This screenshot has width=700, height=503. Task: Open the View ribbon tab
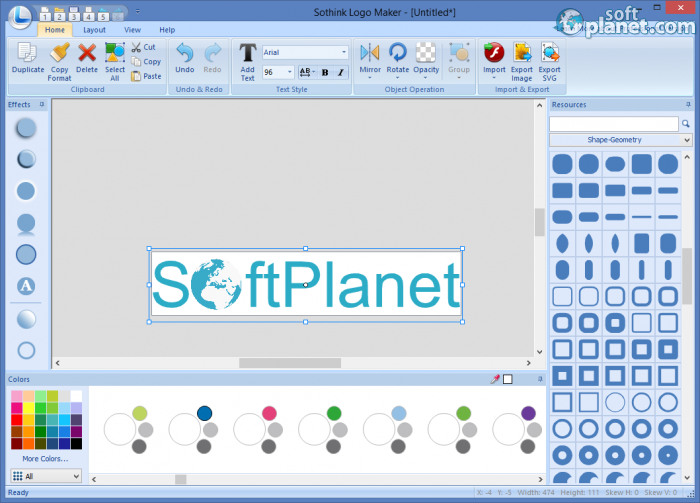click(x=132, y=30)
